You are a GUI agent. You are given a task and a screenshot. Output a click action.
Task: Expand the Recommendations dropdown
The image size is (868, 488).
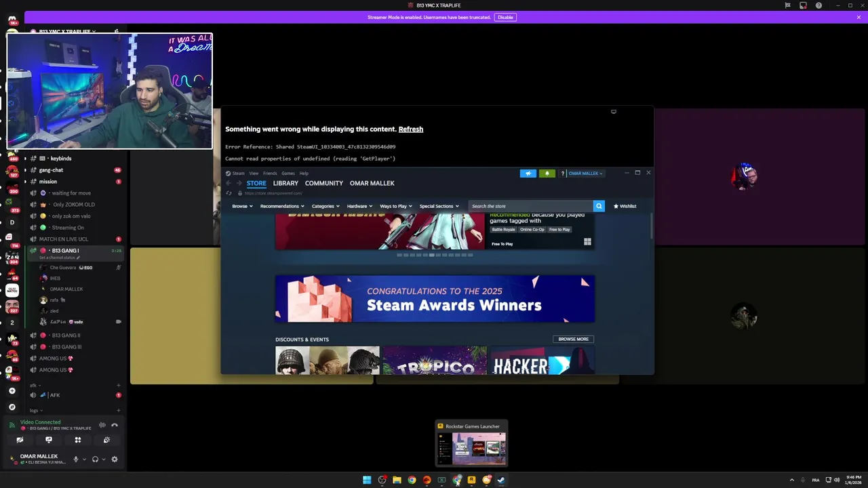tap(283, 206)
